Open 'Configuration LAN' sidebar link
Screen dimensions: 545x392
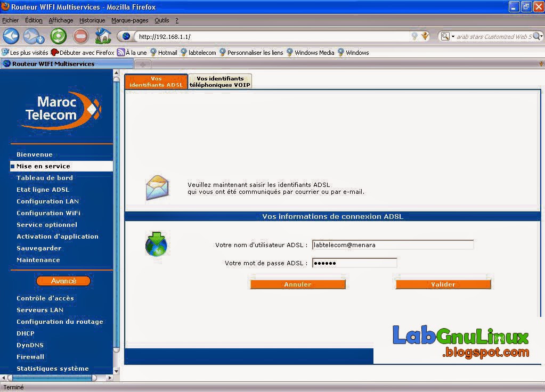47,201
